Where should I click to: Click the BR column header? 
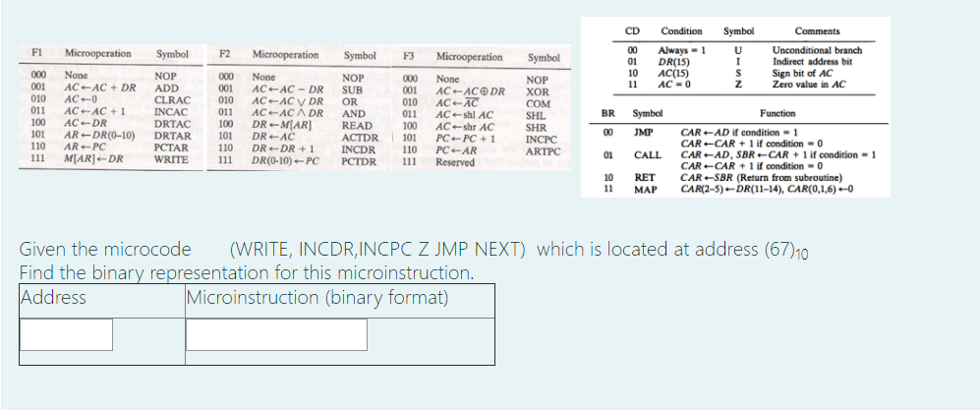(607, 113)
